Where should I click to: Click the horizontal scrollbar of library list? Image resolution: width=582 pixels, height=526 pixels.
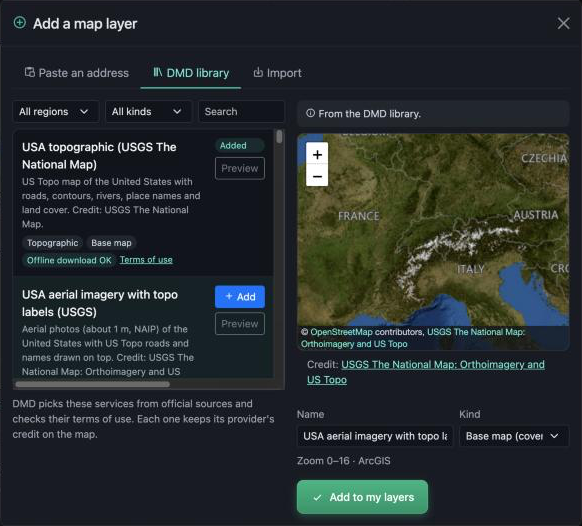point(93,384)
